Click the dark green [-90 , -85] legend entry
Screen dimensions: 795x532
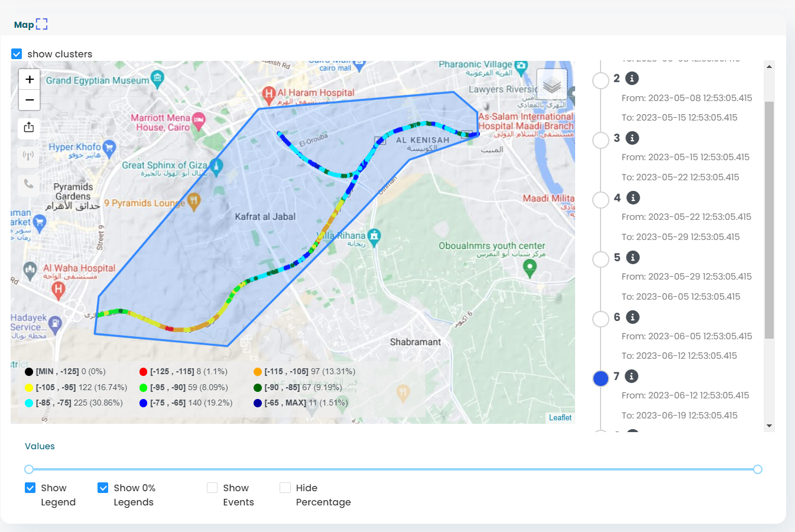[298, 388]
